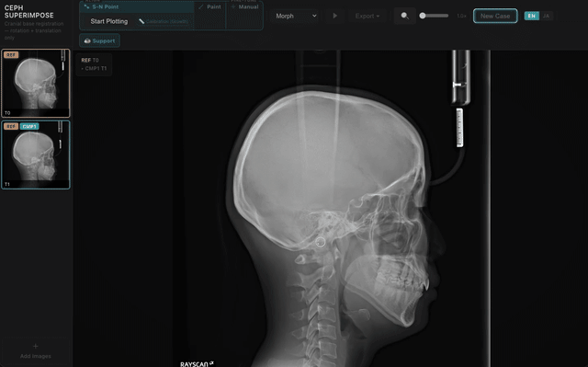Click the magnifier zoom icon
The width and height of the screenshot is (588, 367).
coord(404,16)
